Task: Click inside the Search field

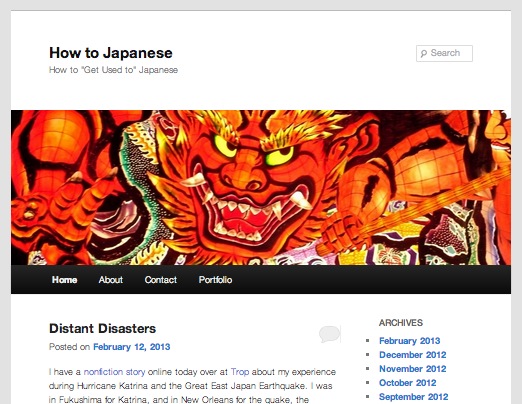Action: click(x=444, y=53)
